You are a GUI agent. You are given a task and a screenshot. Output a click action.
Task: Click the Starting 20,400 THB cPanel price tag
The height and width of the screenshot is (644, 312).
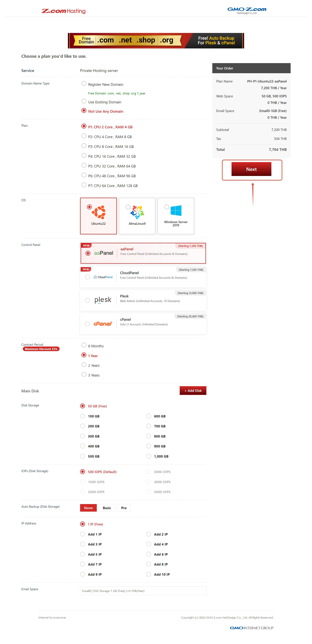click(x=190, y=316)
